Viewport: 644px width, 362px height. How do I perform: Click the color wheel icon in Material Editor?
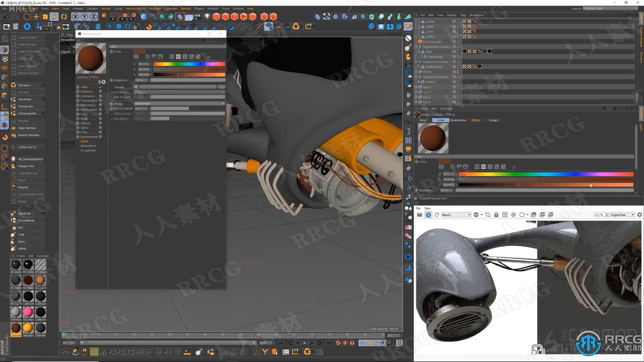coord(147,56)
